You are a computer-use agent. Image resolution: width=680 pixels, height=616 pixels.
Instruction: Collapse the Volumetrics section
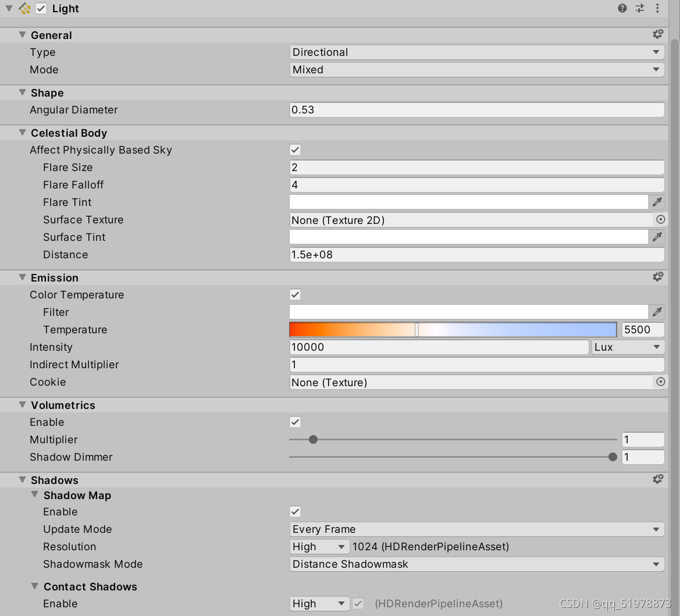click(x=22, y=404)
